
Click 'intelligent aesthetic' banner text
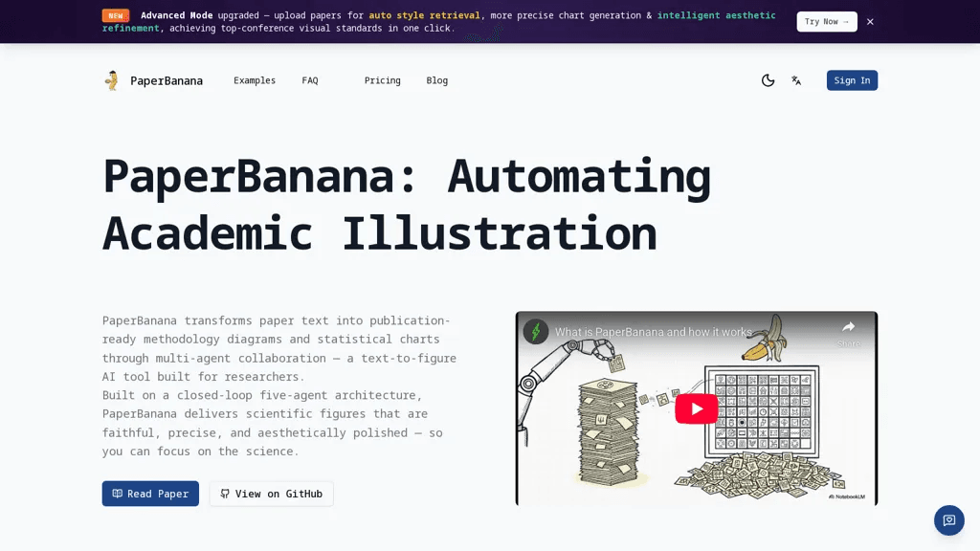pyautogui.click(x=716, y=15)
